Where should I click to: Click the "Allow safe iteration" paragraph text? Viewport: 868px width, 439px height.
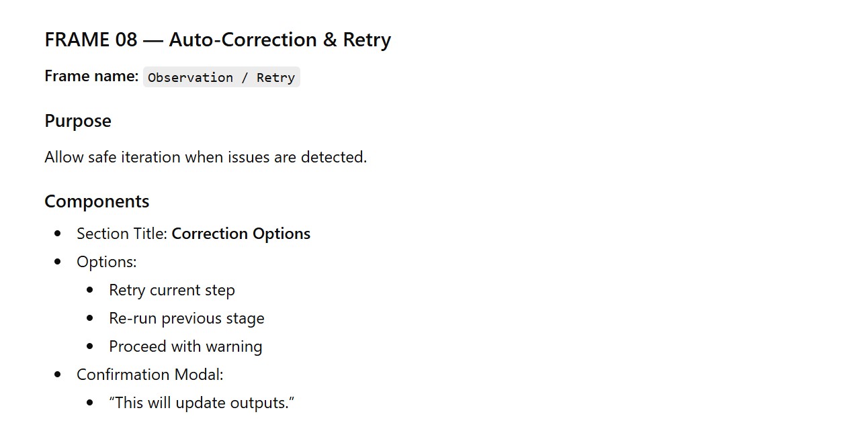206,157
